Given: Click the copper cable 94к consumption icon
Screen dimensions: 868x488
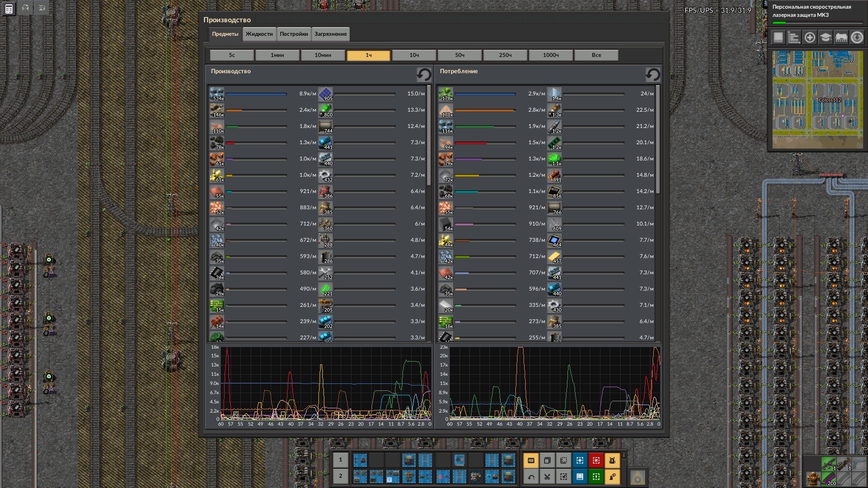Looking at the screenshot, I should point(445,143).
